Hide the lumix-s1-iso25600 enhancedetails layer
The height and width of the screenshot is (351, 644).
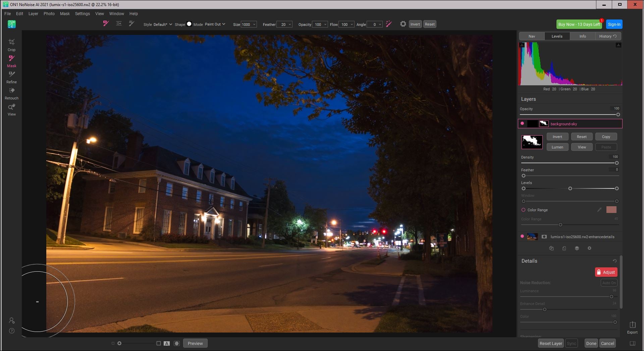(x=522, y=236)
